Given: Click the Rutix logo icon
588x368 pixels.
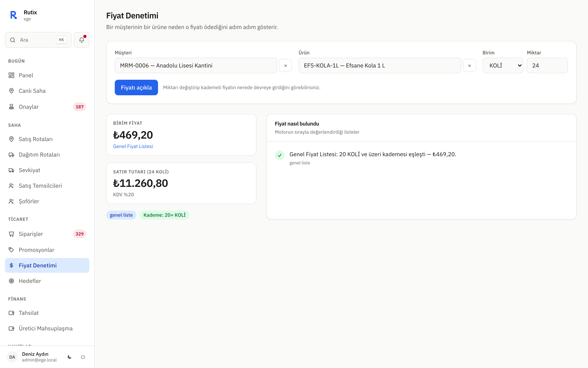Looking at the screenshot, I should pyautogui.click(x=14, y=15).
